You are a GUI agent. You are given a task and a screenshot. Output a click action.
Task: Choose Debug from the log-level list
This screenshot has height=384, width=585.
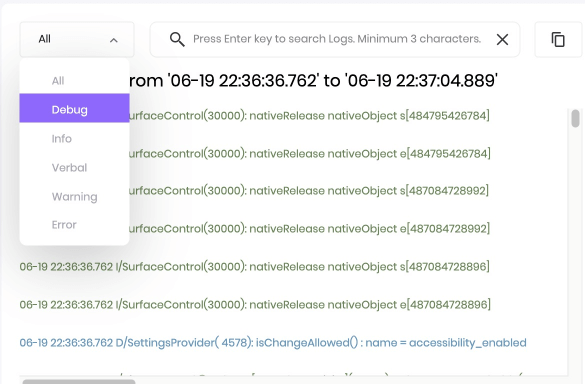coord(74,108)
